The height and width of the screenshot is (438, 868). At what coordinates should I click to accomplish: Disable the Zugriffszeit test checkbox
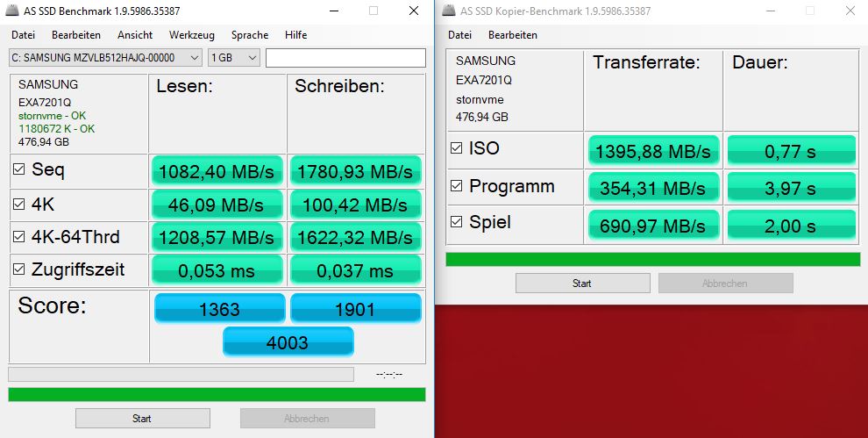(18, 269)
